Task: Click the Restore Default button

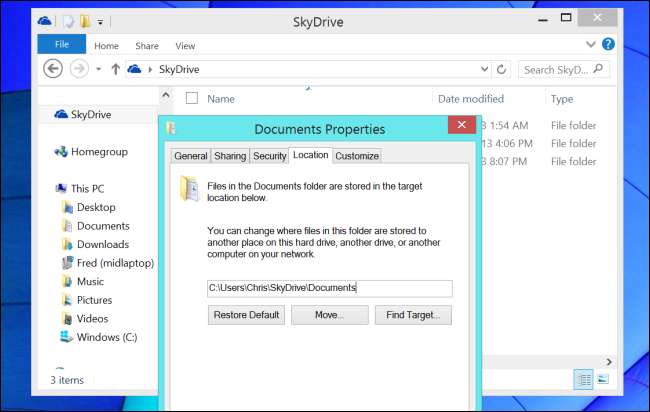Action: [246, 315]
